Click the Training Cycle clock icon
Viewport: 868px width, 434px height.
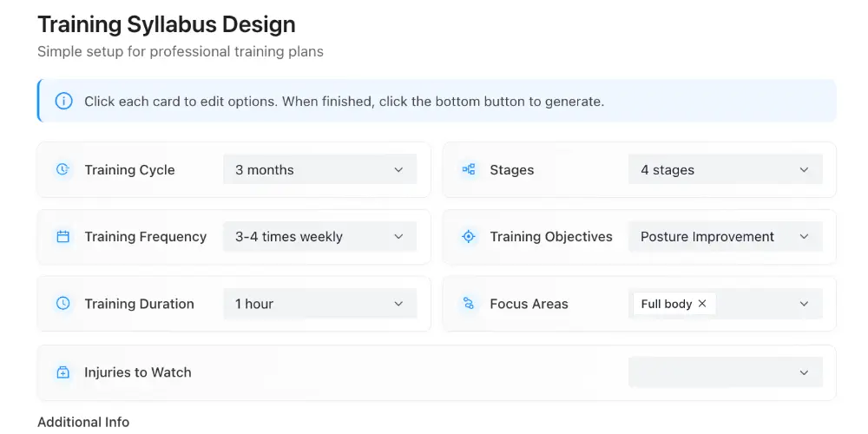click(62, 170)
